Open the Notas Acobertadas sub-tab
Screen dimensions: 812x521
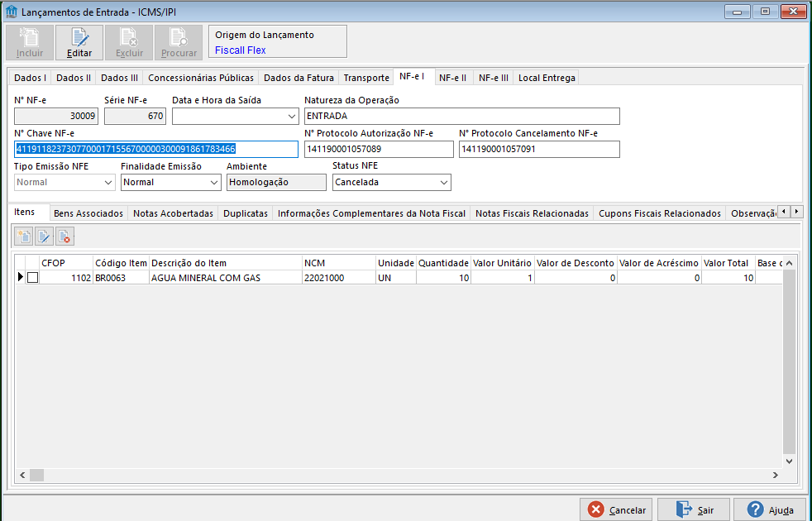(173, 213)
